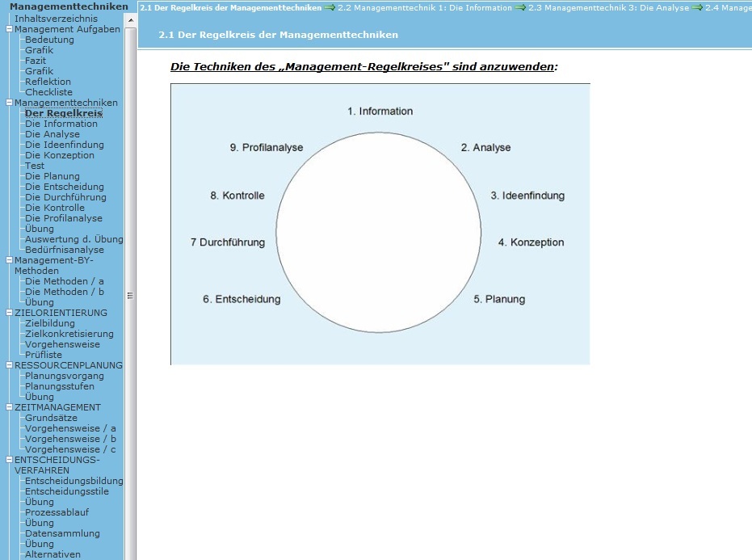Open the Alternativen page

tap(53, 554)
